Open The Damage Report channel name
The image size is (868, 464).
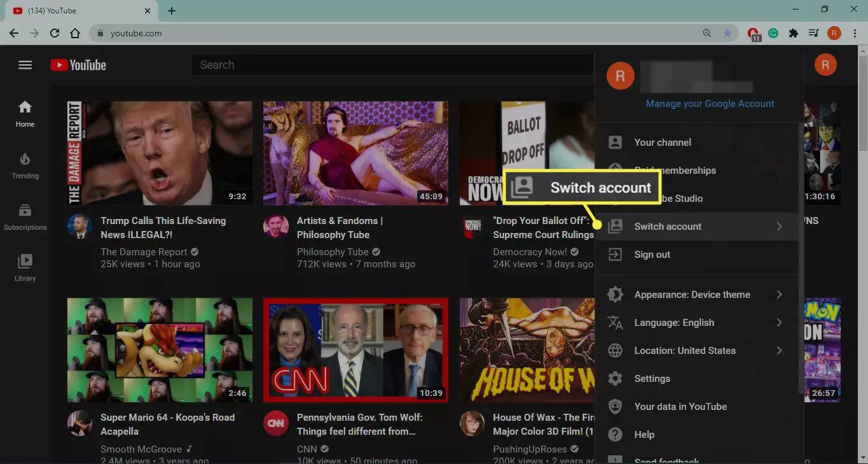tap(144, 251)
